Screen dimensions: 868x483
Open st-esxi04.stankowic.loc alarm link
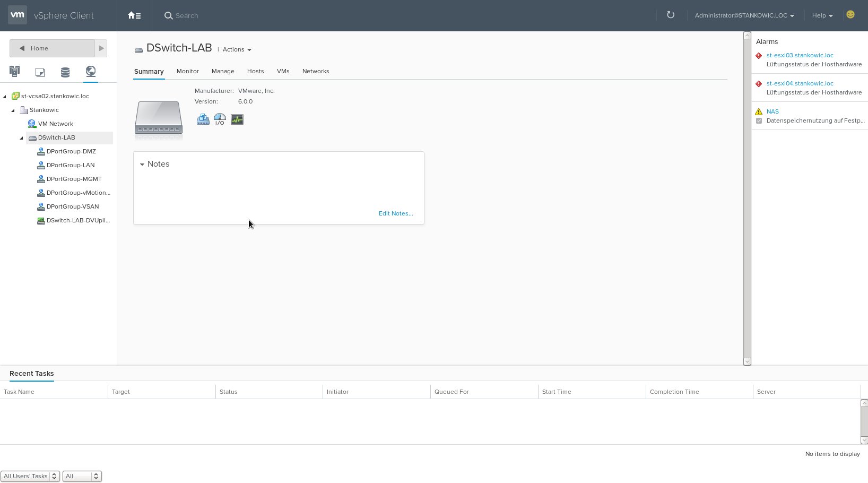tap(800, 83)
